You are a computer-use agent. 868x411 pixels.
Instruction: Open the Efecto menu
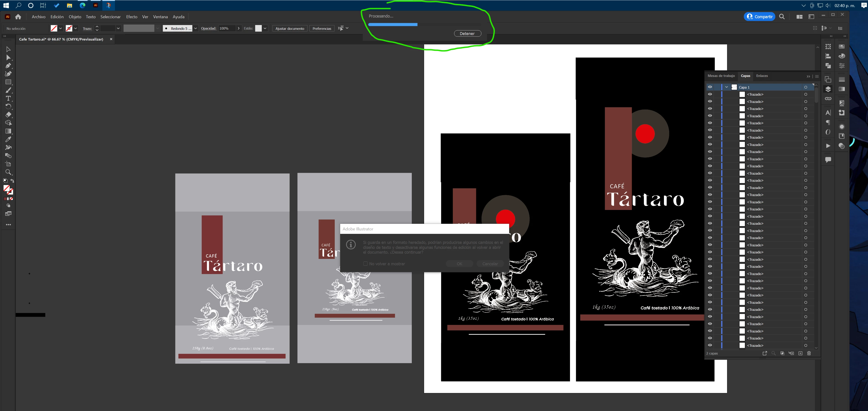coord(131,17)
